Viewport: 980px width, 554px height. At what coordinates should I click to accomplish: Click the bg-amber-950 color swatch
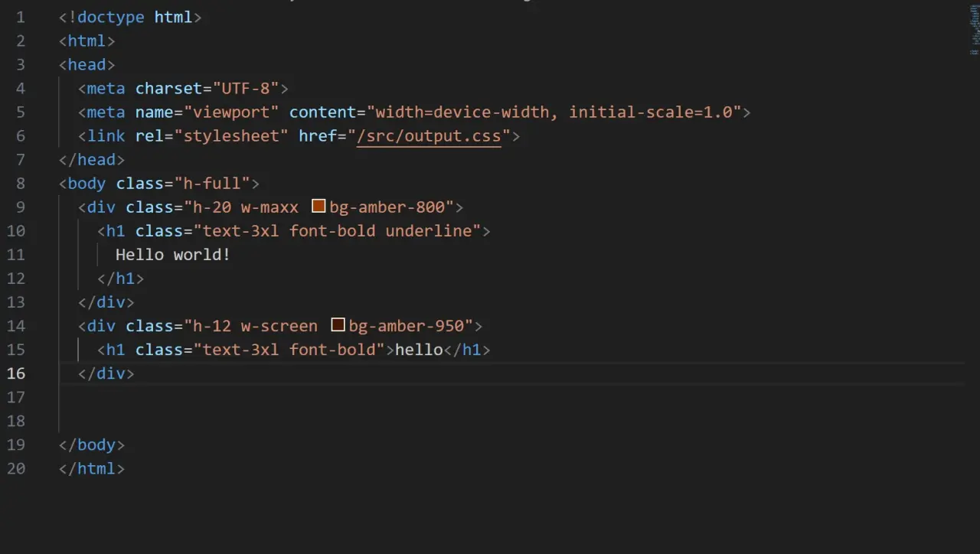coord(338,325)
